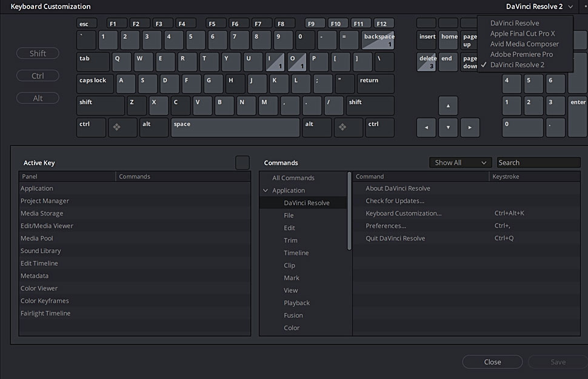Click the down arrow key on the virtual keyboard
The image size is (588, 379).
click(448, 127)
